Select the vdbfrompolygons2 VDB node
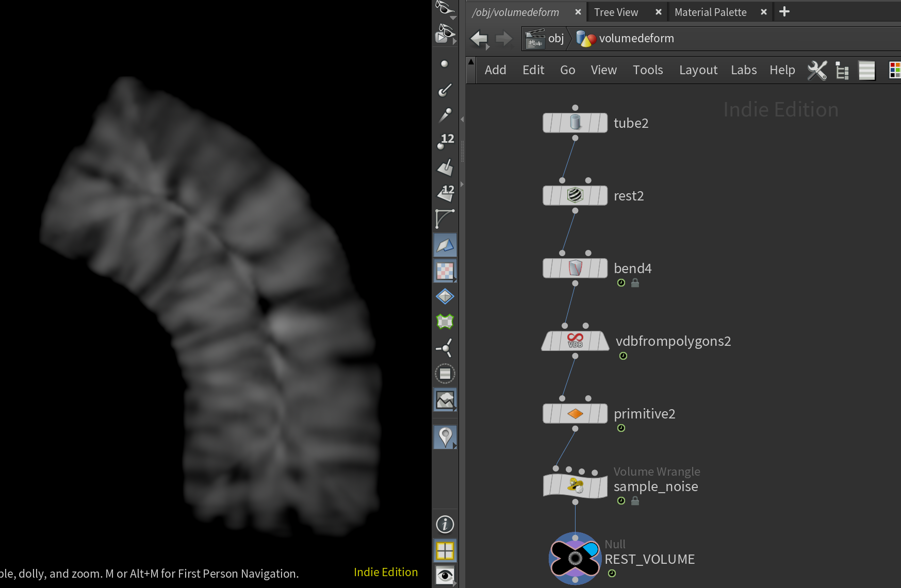The image size is (901, 588). (x=575, y=341)
